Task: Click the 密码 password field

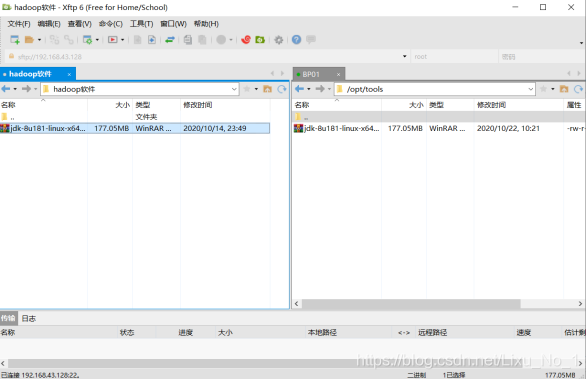Action: point(542,57)
